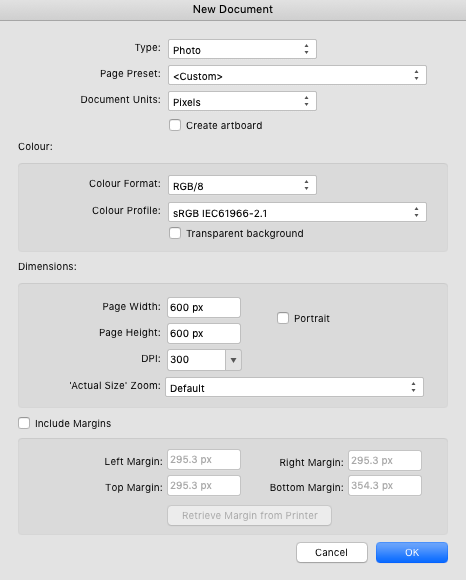Click the Right Margin field
466x580 pixels.
(x=385, y=461)
